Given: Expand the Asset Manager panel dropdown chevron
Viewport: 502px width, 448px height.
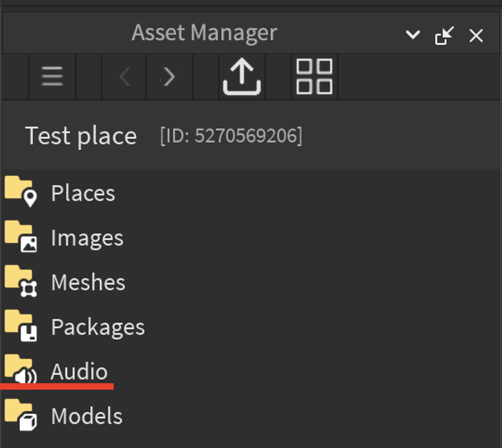Looking at the screenshot, I should 413,34.
